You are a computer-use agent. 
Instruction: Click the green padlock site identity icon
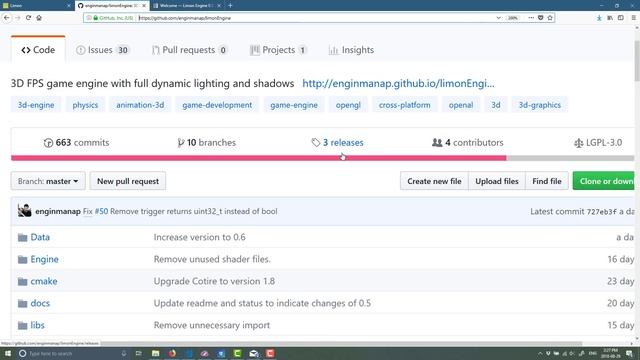click(x=96, y=18)
